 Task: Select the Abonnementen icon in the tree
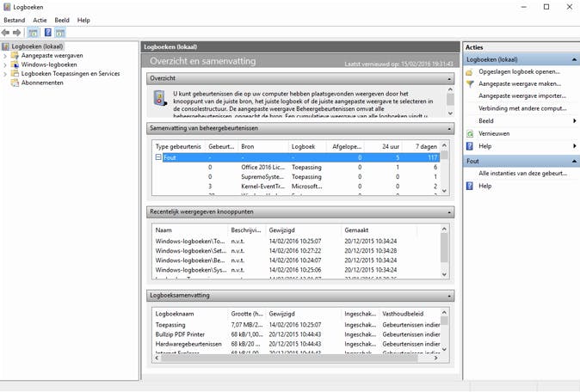(15, 83)
